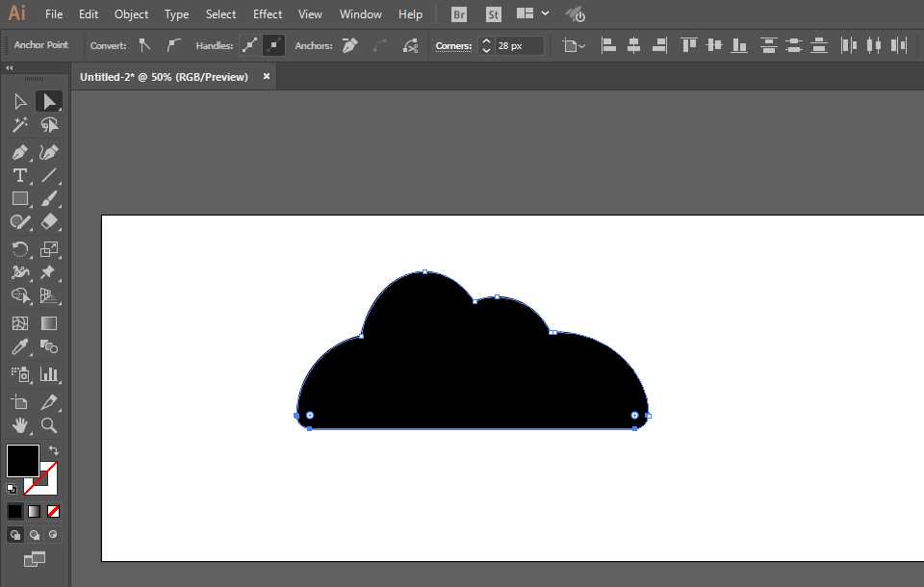The width and height of the screenshot is (924, 587).
Task: Select the Rotate tool
Action: point(19,248)
